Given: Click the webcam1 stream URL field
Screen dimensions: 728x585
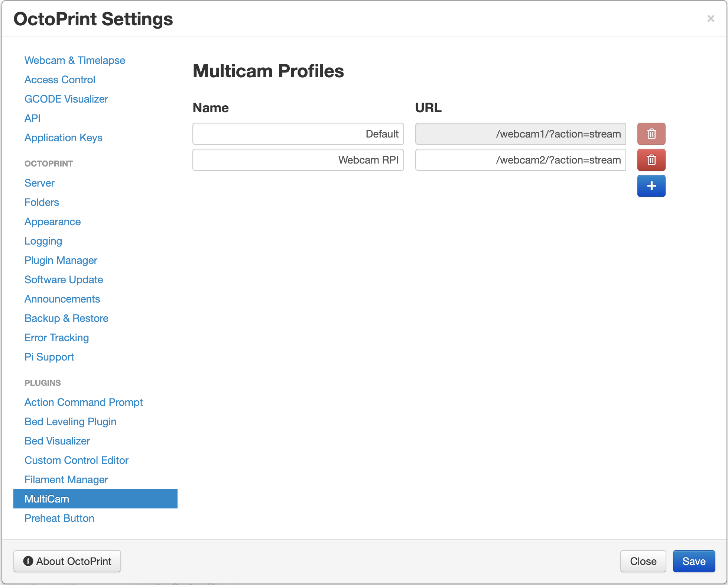Looking at the screenshot, I should point(521,134).
